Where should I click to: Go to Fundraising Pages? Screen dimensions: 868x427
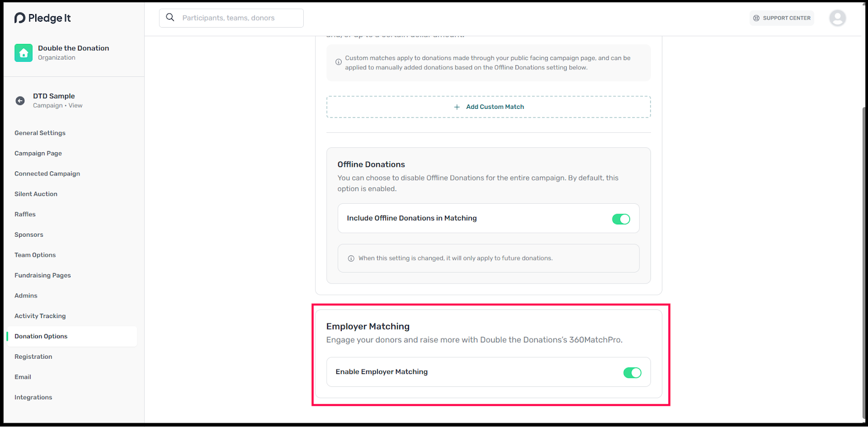pos(43,275)
